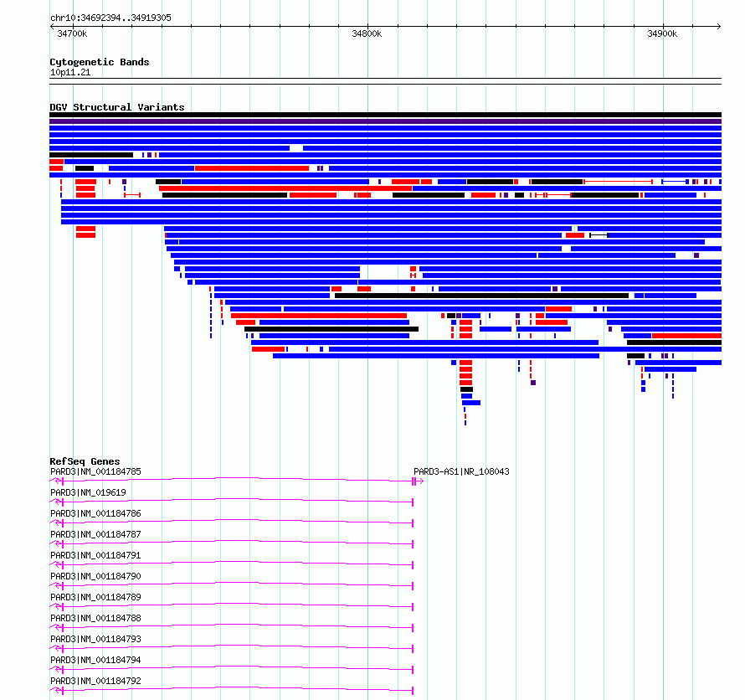The width and height of the screenshot is (745, 700).
Task: Open PARD3|NM_001184791 transcript label
Action: (x=95, y=555)
